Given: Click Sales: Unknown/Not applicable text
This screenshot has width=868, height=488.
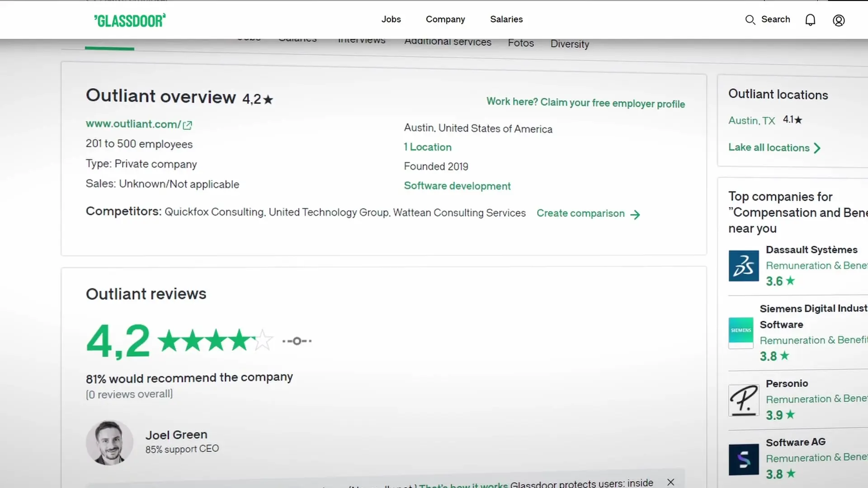Looking at the screenshot, I should pos(162,184).
